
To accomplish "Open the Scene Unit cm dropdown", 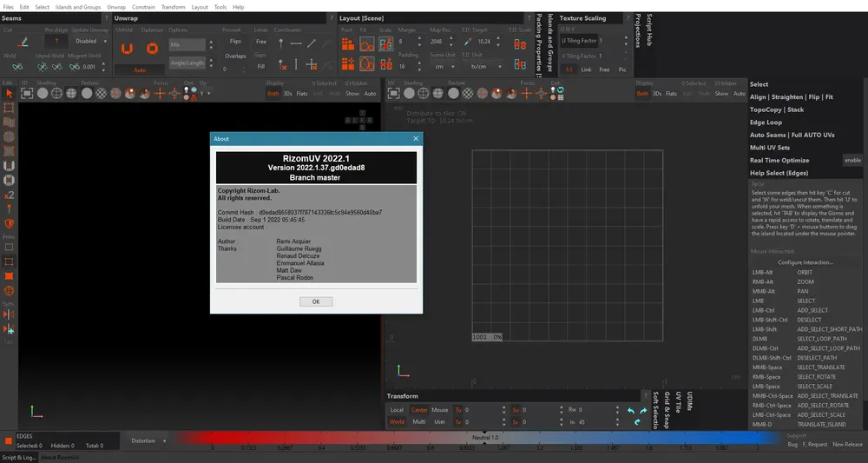I will 444,67.
